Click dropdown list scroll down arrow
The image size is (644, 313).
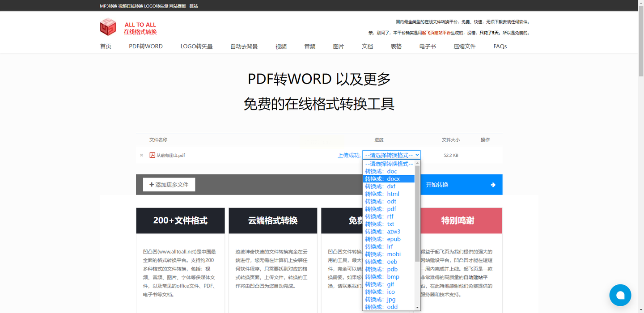point(417,307)
